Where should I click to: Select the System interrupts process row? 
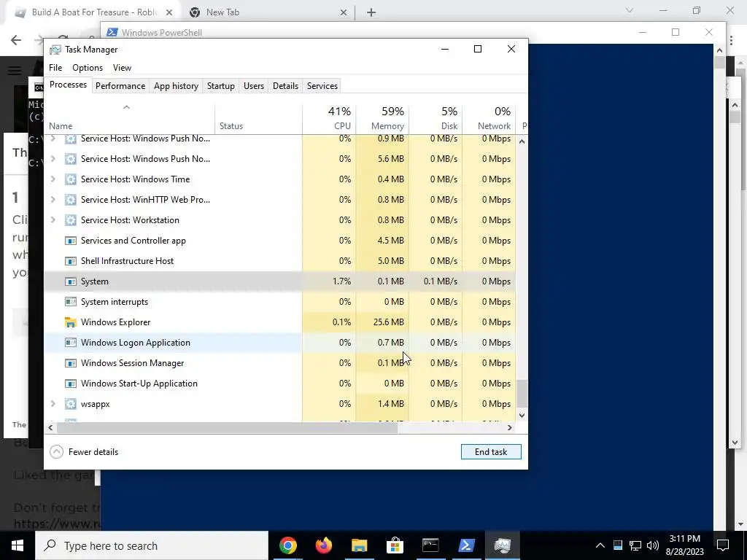point(279,302)
